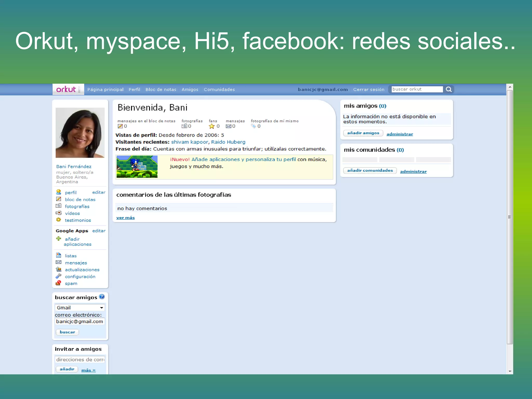This screenshot has width=532, height=399.
Task: Click the testimonios gear icon in sidebar
Action: click(59, 220)
